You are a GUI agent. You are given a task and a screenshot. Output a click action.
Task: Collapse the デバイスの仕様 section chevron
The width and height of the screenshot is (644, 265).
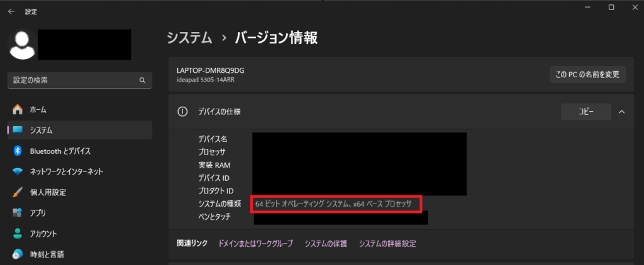pyautogui.click(x=621, y=112)
